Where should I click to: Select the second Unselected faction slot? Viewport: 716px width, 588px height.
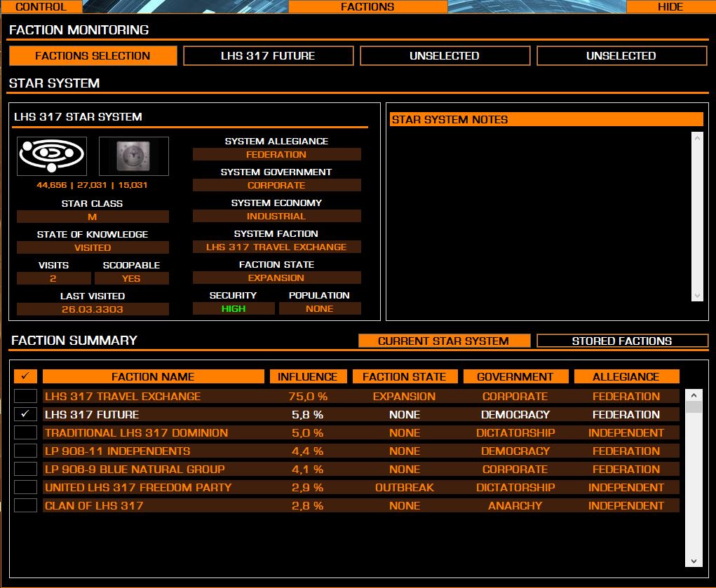click(x=621, y=55)
